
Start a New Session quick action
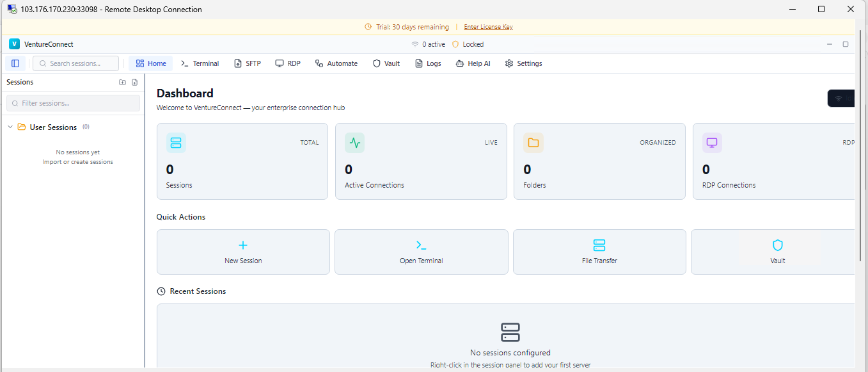(x=243, y=252)
